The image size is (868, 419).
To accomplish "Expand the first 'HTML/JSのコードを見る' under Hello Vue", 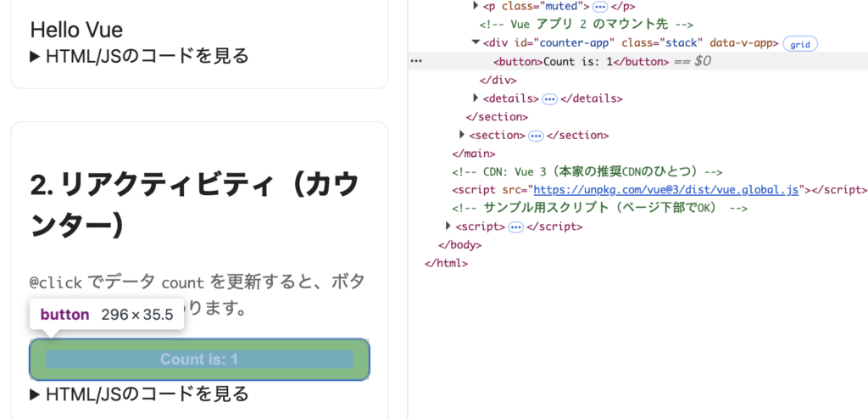I will (x=139, y=56).
